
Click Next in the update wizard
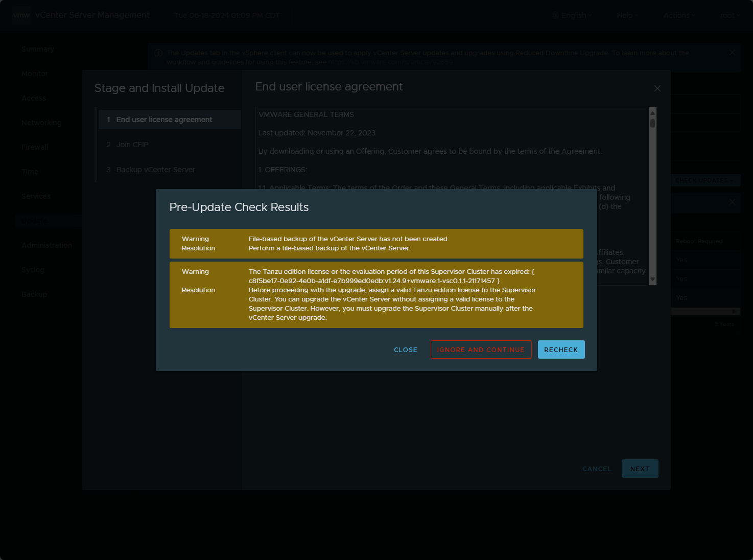[x=640, y=469]
